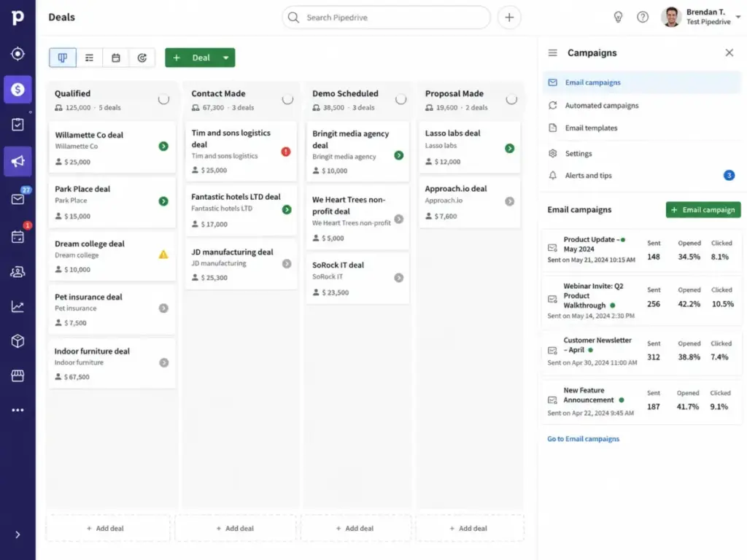Click Demo Scheduled stage progress circle
Image resolution: width=747 pixels, height=560 pixels.
point(400,99)
